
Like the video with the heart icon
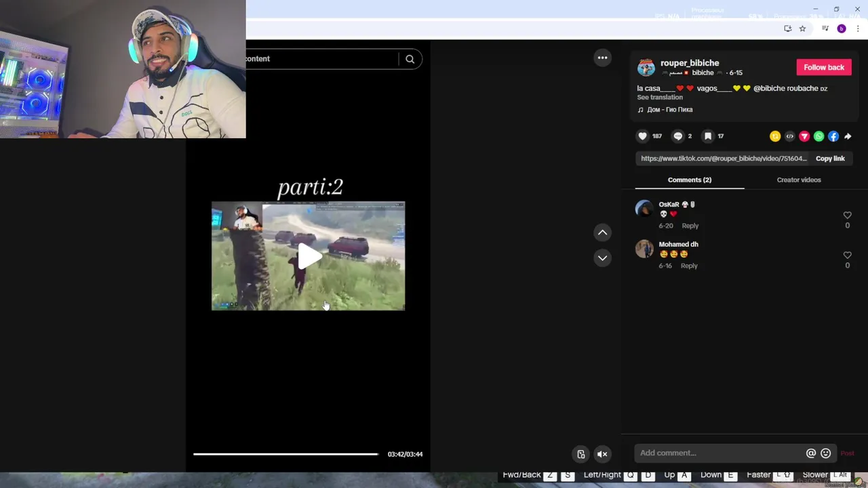point(642,136)
